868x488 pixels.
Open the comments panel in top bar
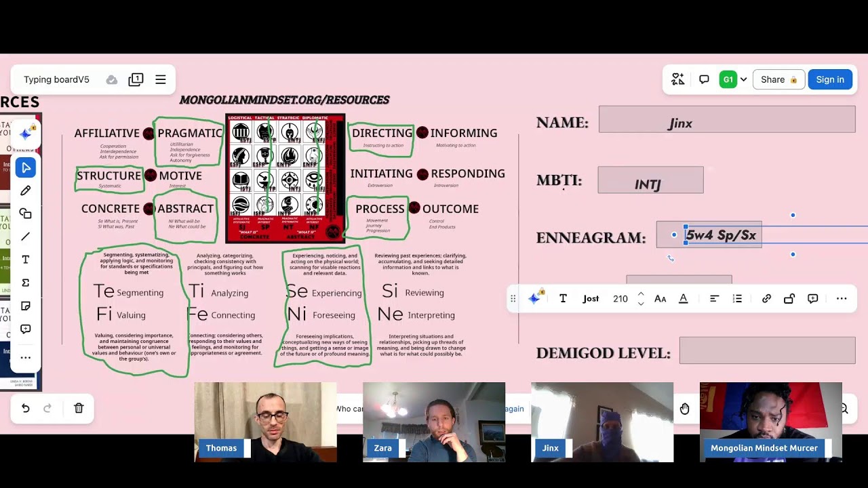click(x=704, y=79)
